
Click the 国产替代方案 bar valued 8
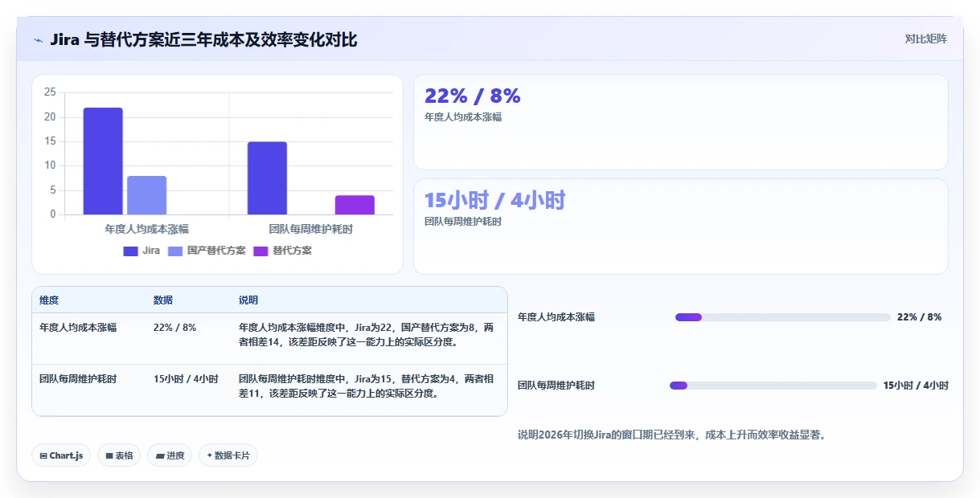click(147, 195)
